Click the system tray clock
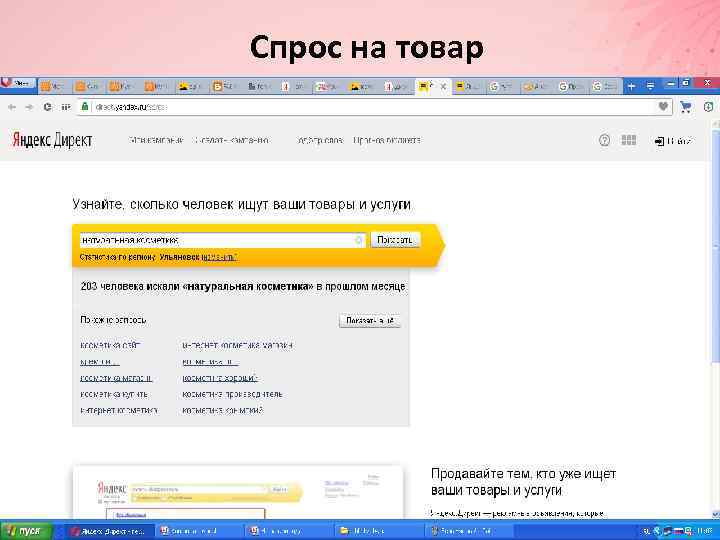The image size is (720, 540). point(706,531)
